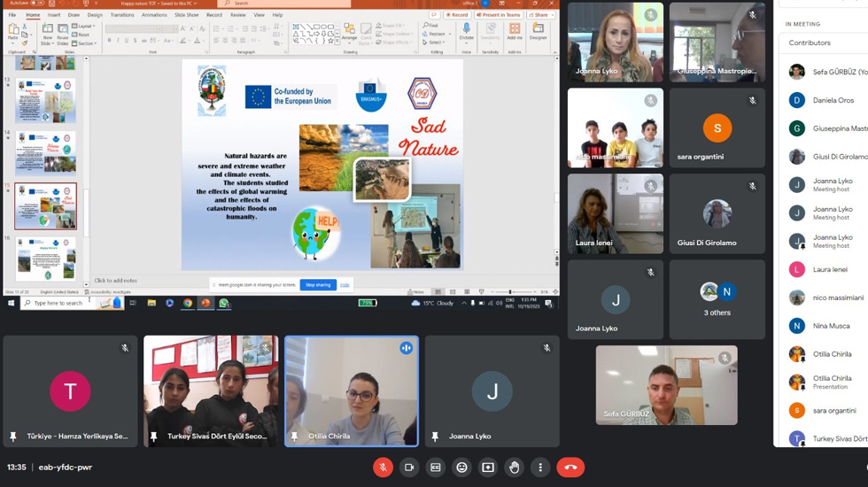Open emoji reactions in Meet
Image resolution: width=868 pixels, height=487 pixels.
click(x=461, y=468)
